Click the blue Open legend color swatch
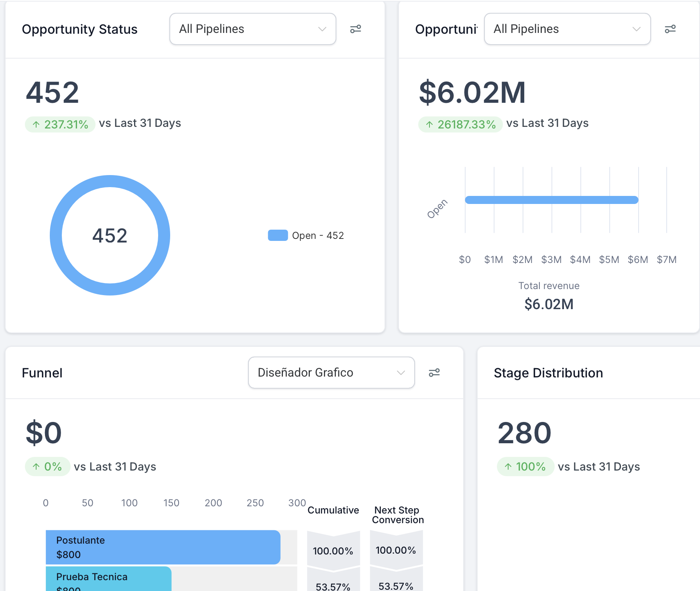Viewport: 700px width, 591px height. point(278,235)
